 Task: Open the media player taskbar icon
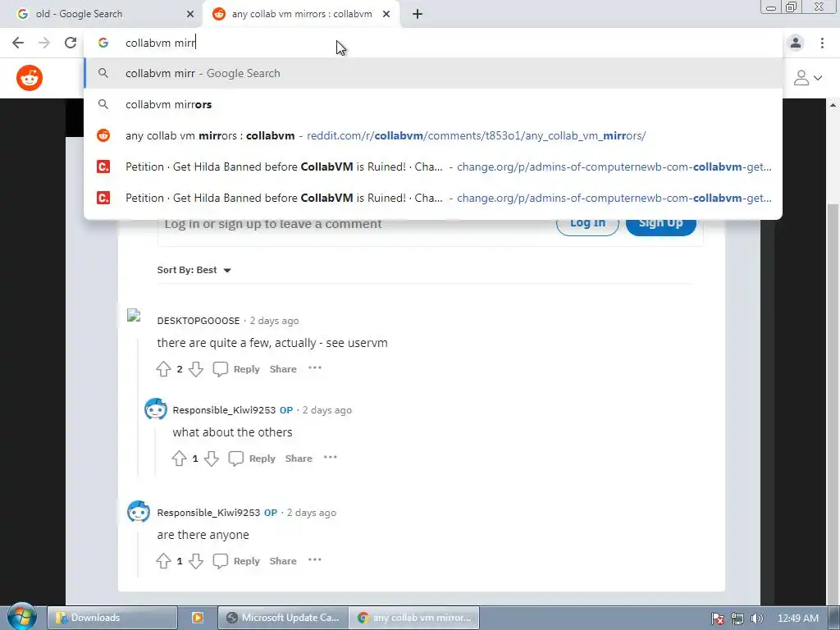(x=197, y=618)
